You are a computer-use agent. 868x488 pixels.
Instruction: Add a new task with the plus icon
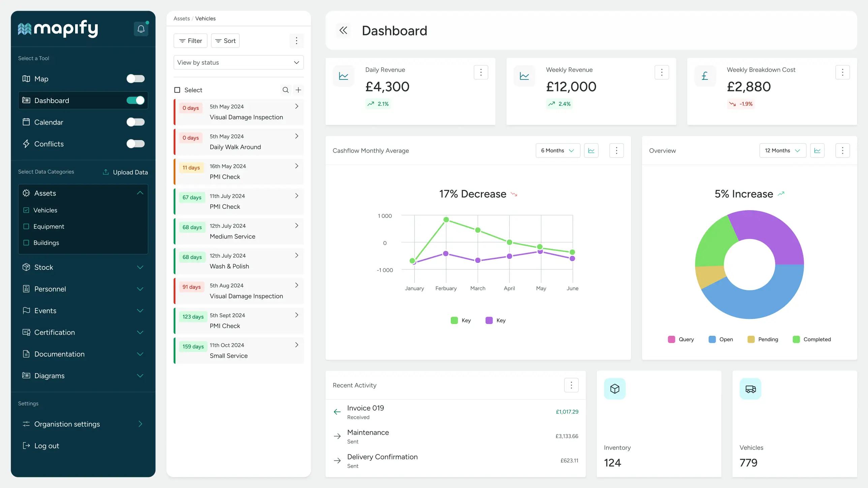pyautogui.click(x=298, y=90)
